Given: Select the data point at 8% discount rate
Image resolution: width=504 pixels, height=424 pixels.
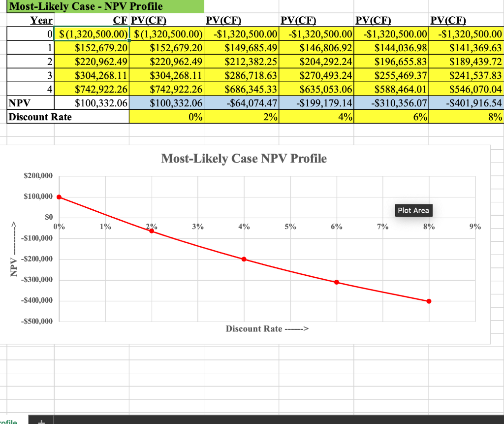Looking at the screenshot, I should coord(428,300).
